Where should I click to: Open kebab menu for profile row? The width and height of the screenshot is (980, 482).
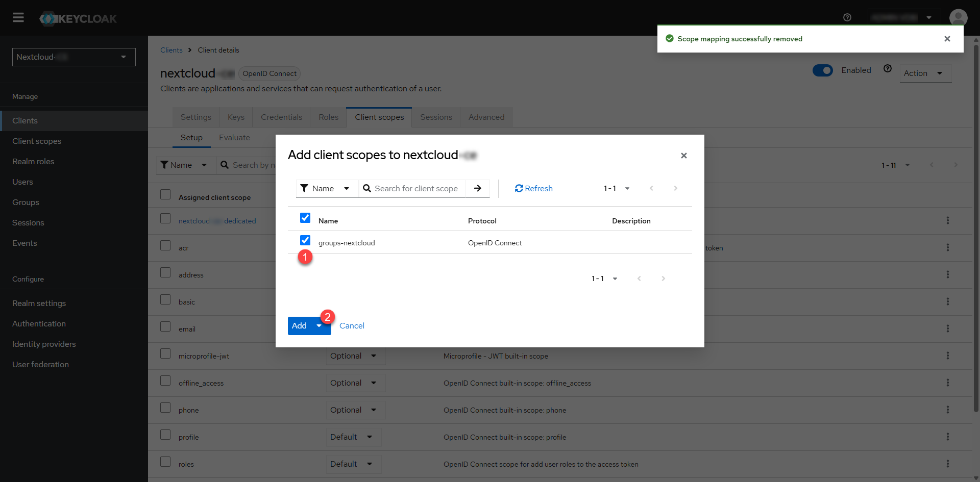pos(948,437)
